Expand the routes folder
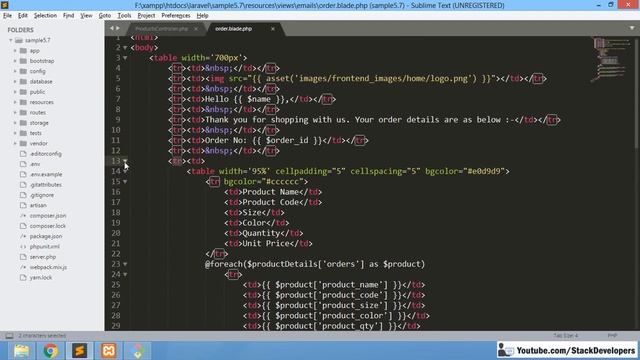Screen dimensions: 640x360 click(15, 112)
